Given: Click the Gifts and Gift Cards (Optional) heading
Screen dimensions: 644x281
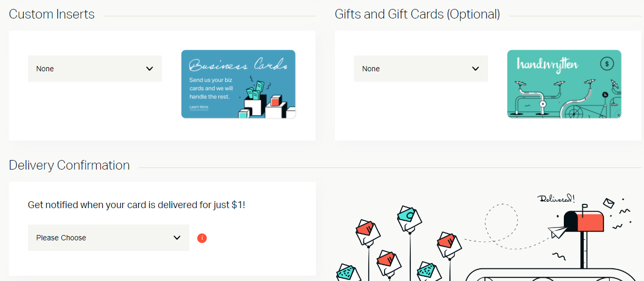Looking at the screenshot, I should coord(417,14).
